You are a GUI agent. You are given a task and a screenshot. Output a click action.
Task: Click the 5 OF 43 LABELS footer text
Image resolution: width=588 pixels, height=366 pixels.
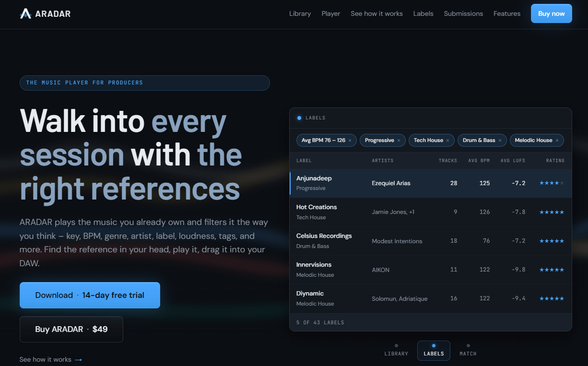320,322
